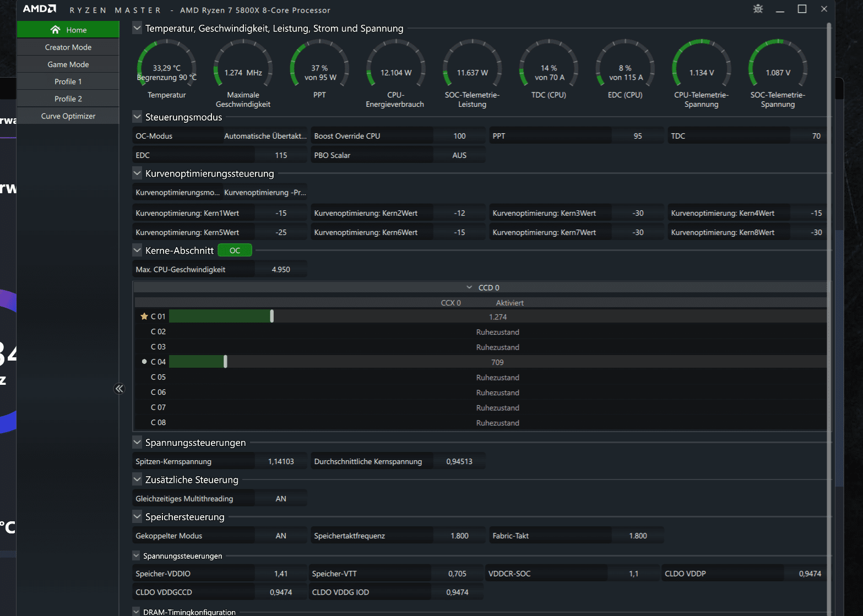This screenshot has width=863, height=616.
Task: Switch to Game Mode
Action: [x=68, y=64]
